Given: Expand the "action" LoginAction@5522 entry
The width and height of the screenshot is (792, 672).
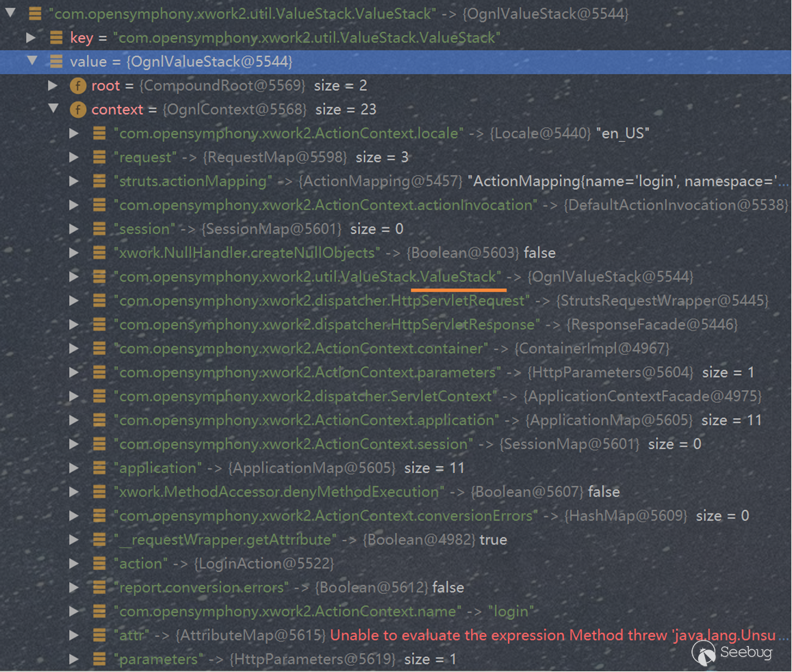Looking at the screenshot, I should pos(74,563).
